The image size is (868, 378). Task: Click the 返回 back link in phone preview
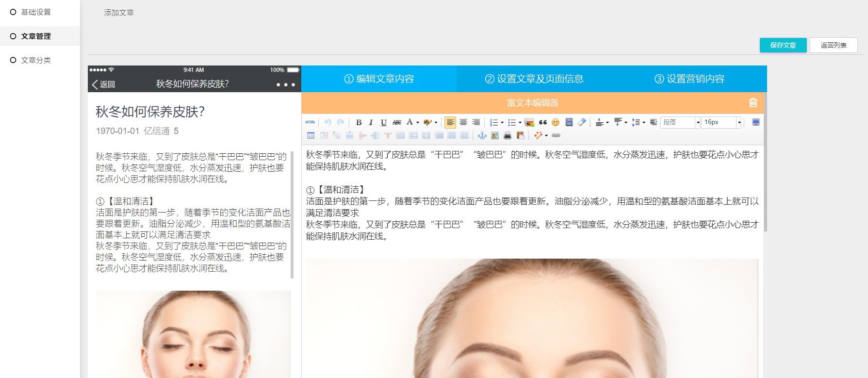pyautogui.click(x=103, y=84)
